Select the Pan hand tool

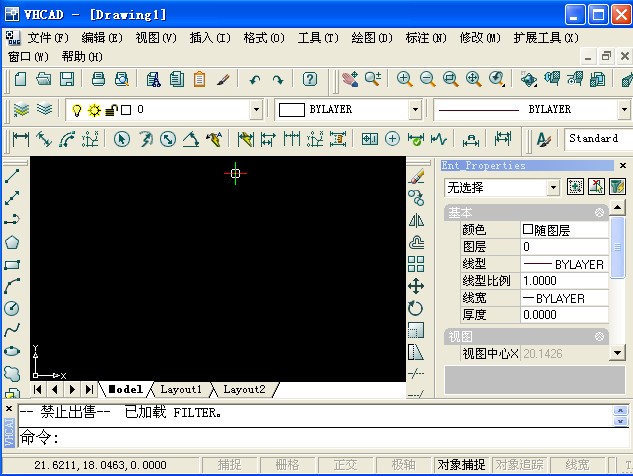[x=350, y=79]
